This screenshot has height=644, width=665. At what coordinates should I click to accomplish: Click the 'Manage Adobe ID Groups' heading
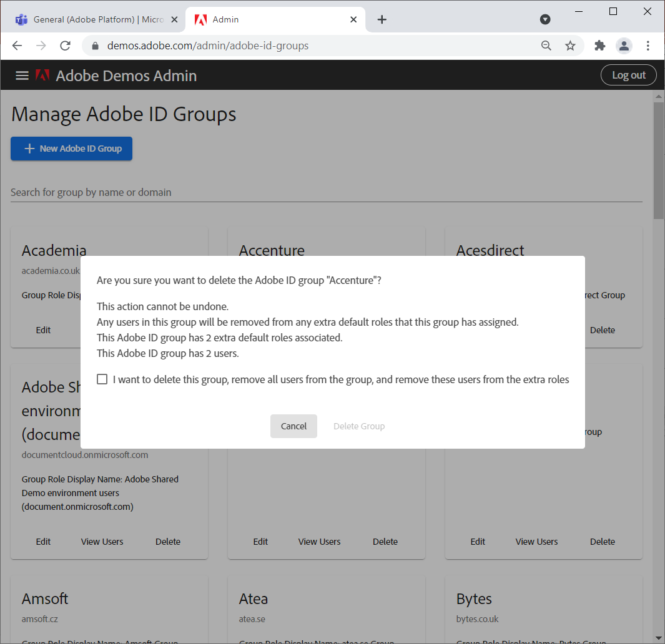click(124, 114)
